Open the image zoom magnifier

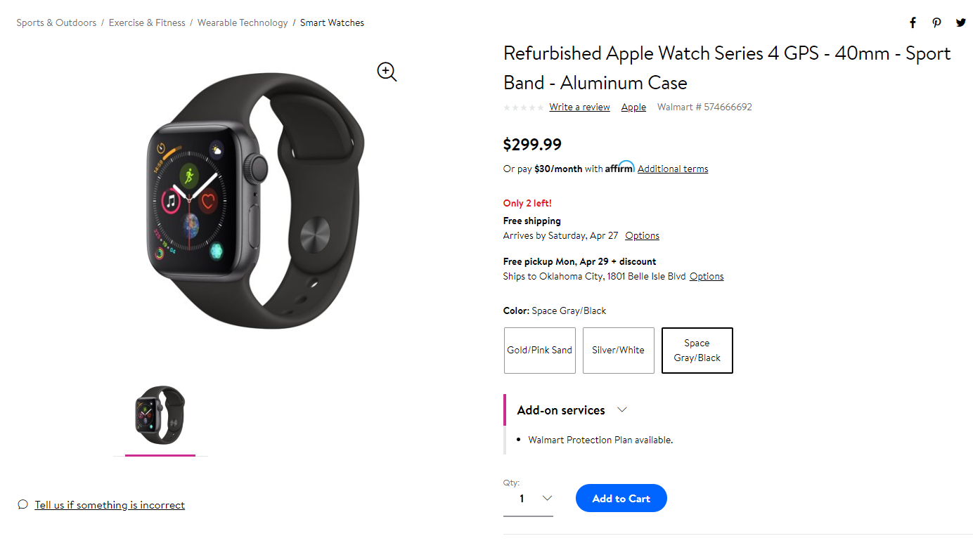pos(386,72)
